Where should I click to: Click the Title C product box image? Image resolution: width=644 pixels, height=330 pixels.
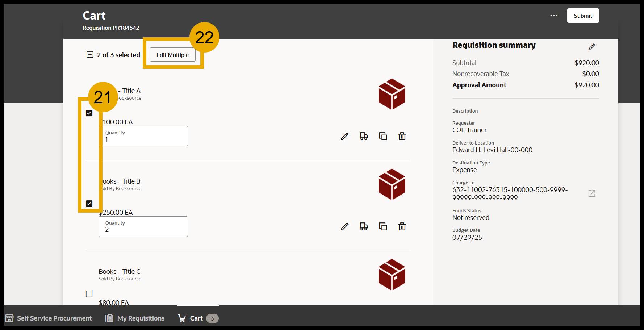(392, 275)
